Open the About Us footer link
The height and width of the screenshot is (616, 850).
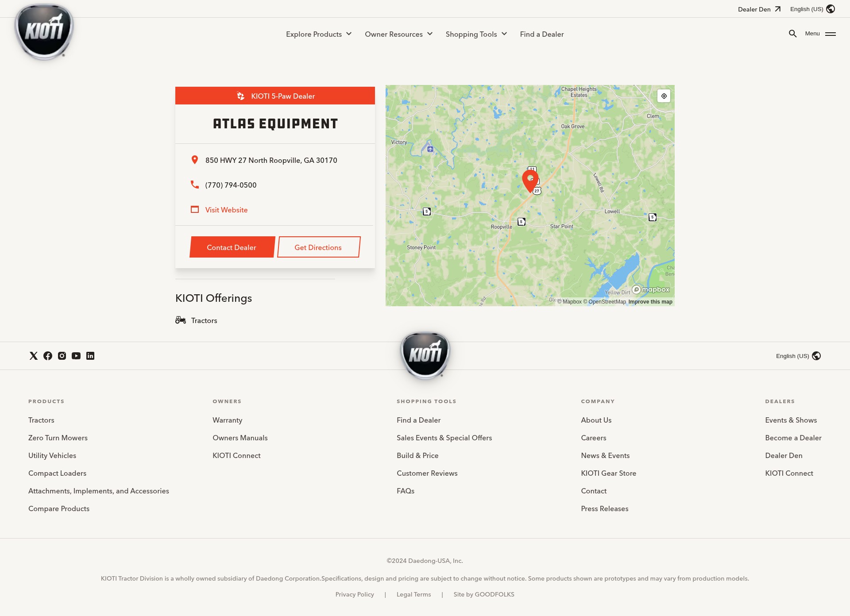pyautogui.click(x=596, y=420)
